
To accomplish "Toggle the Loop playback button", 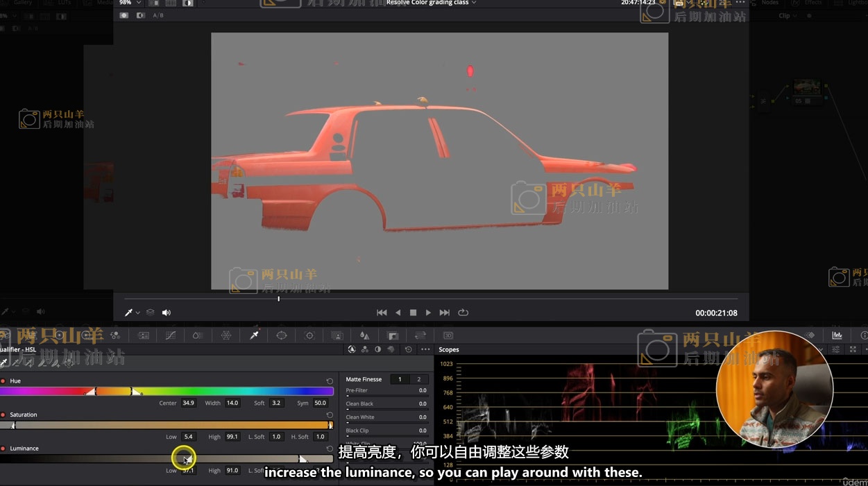I will (x=463, y=313).
